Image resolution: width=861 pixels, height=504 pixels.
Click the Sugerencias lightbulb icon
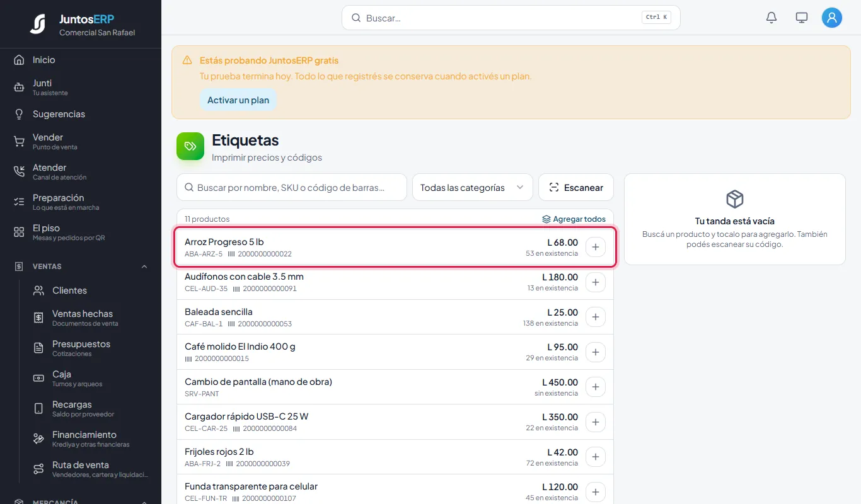(19, 114)
